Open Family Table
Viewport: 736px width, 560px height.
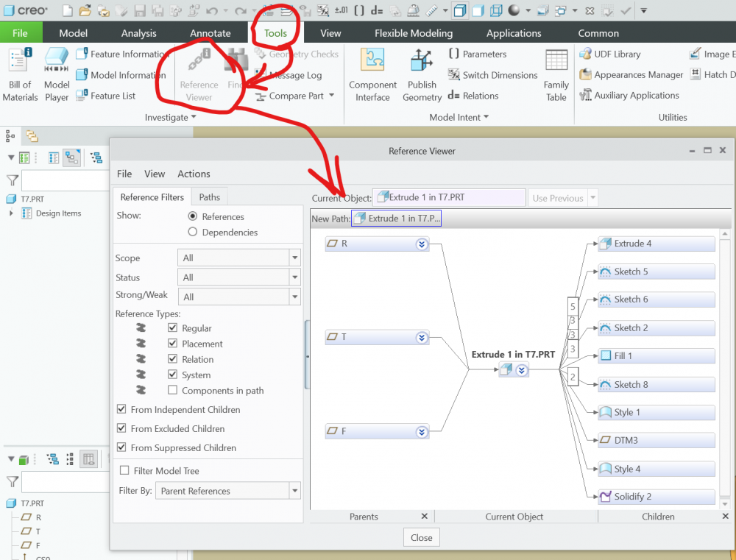point(556,75)
